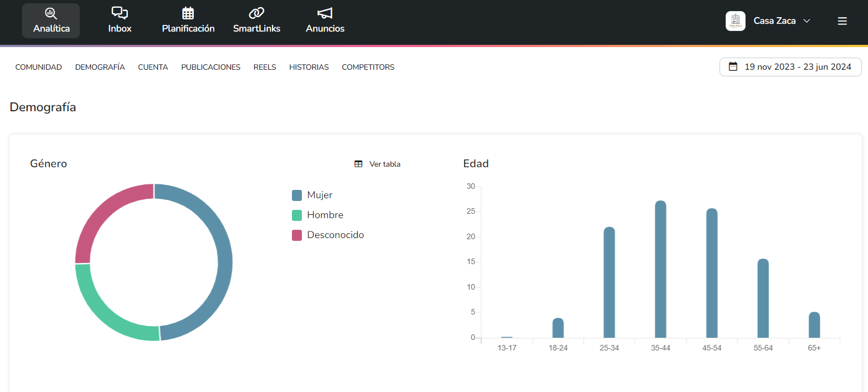Click the Desconocido legend label

336,235
